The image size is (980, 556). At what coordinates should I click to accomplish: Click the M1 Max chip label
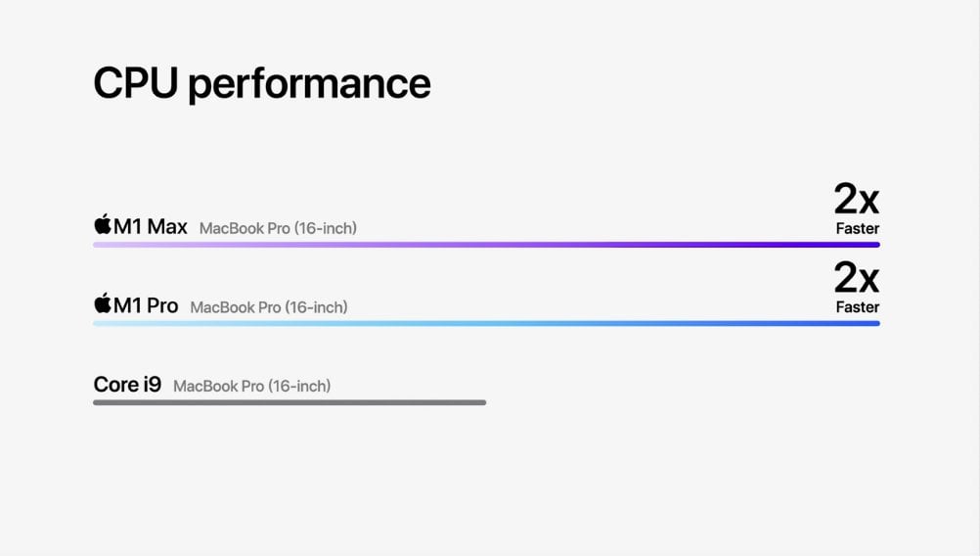(x=151, y=227)
